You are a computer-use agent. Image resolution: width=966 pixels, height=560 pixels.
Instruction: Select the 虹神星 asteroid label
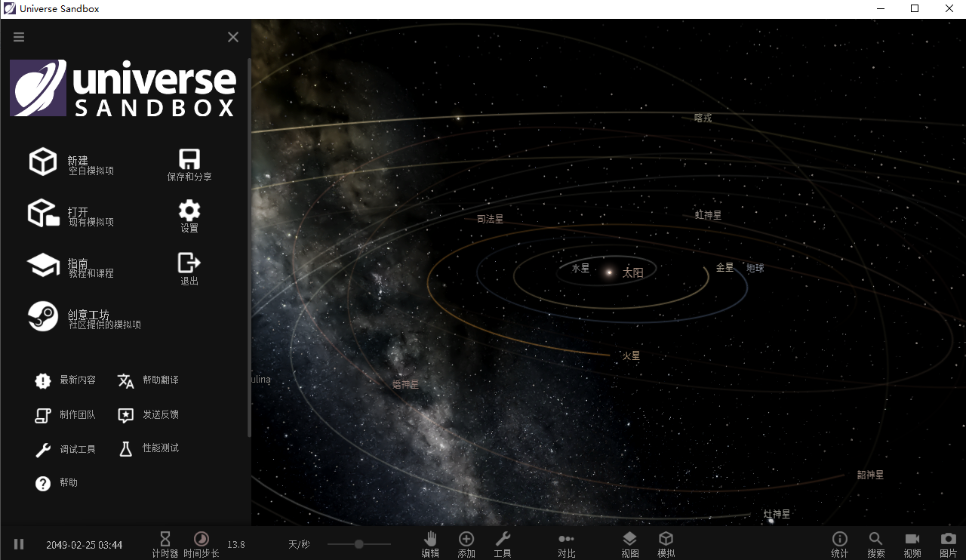coord(708,215)
